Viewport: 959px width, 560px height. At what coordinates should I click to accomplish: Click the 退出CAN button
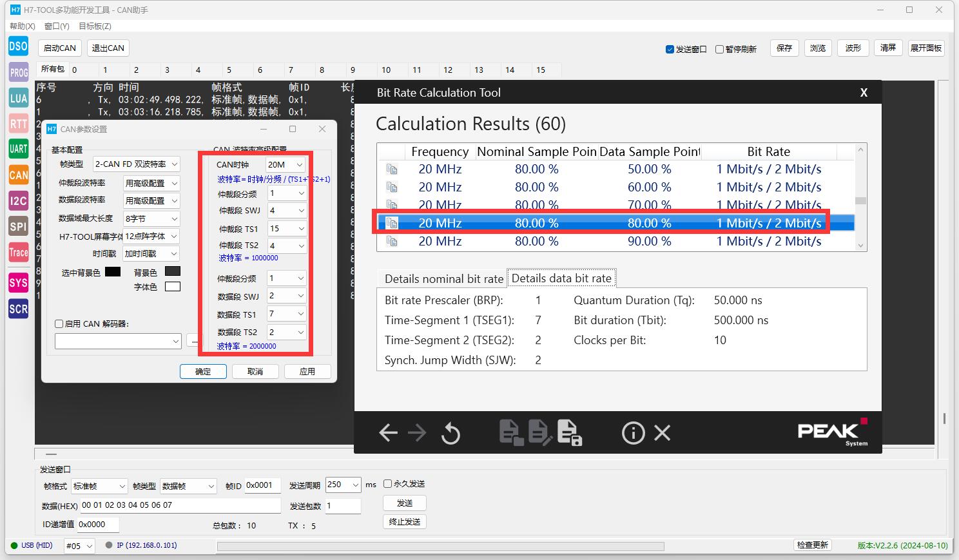pyautogui.click(x=108, y=48)
